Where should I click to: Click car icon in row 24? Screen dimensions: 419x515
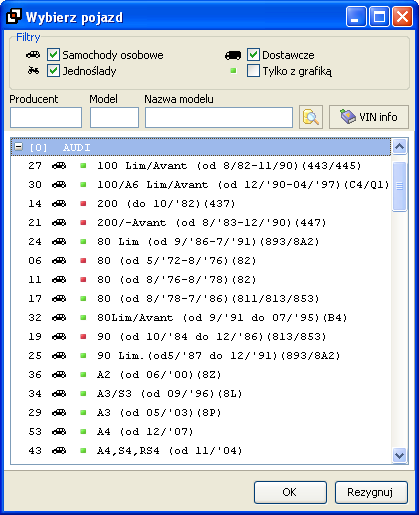tap(59, 241)
